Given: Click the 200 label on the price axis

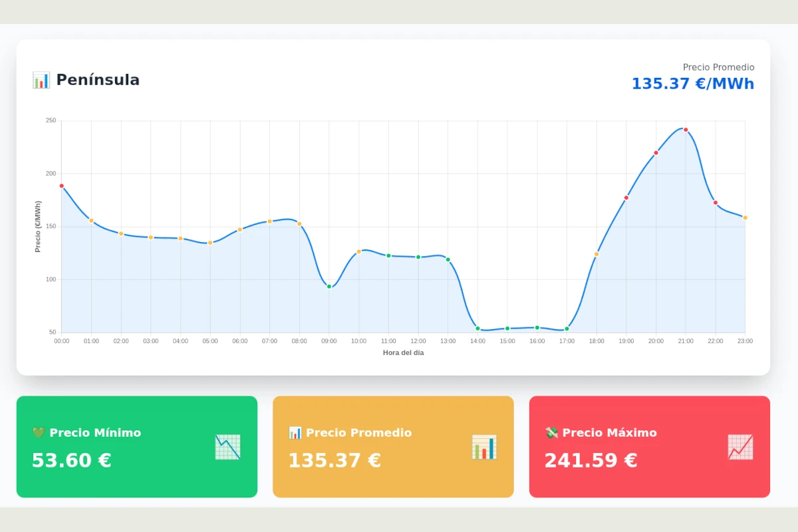Looking at the screenshot, I should [x=51, y=174].
